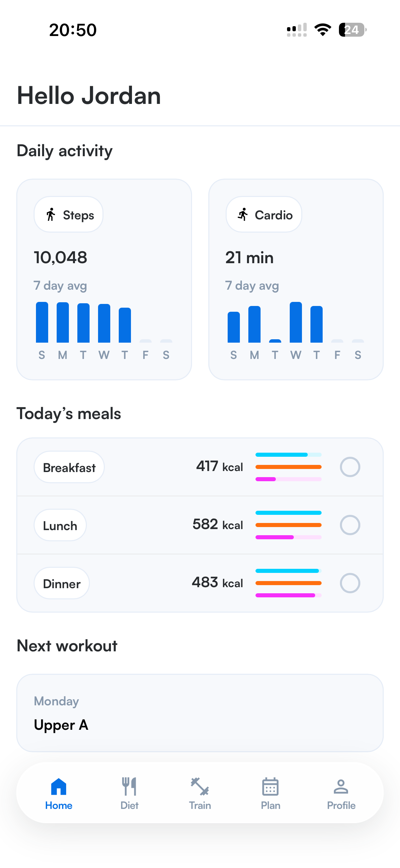Open the Plan calendar icon

pyautogui.click(x=270, y=786)
